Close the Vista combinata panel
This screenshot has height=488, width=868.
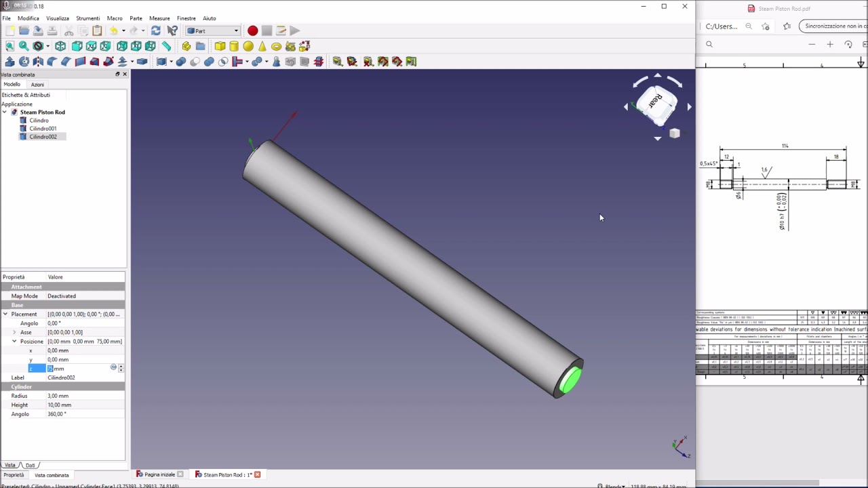click(124, 74)
